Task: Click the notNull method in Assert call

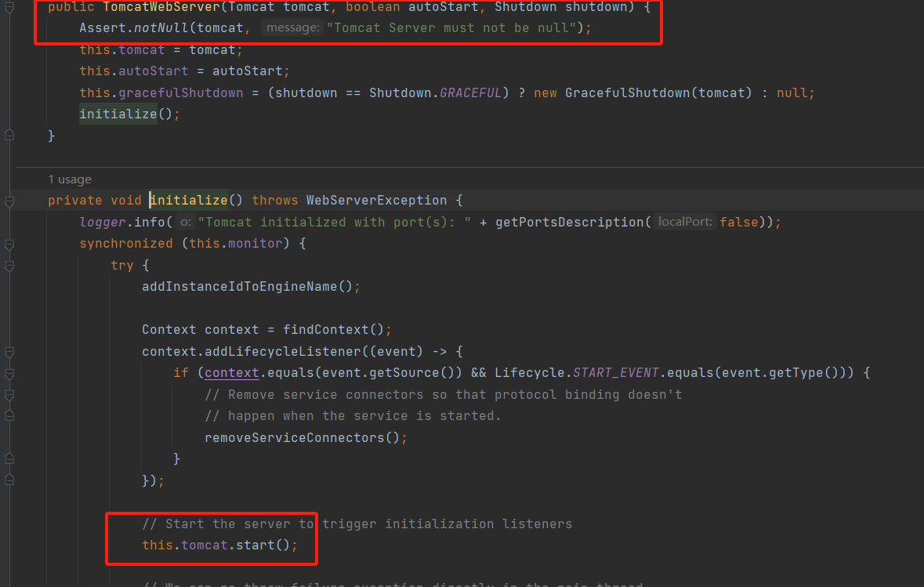Action: 161,27
